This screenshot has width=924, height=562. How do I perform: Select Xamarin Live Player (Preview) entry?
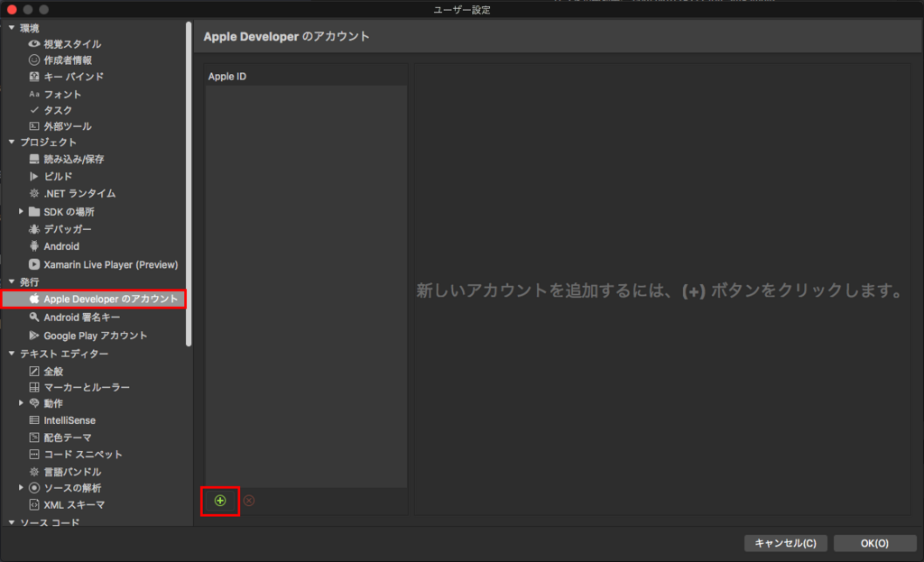[111, 264]
